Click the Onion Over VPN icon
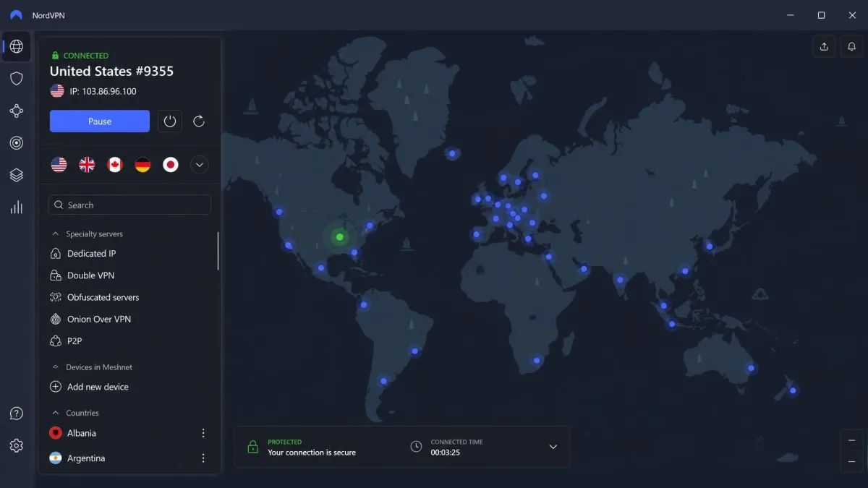 point(55,319)
